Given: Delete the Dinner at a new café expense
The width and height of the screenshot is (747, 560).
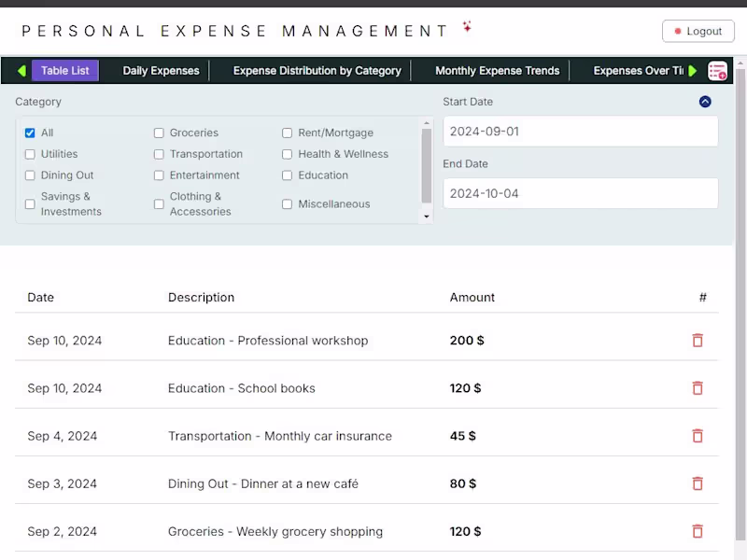Looking at the screenshot, I should pyautogui.click(x=698, y=483).
